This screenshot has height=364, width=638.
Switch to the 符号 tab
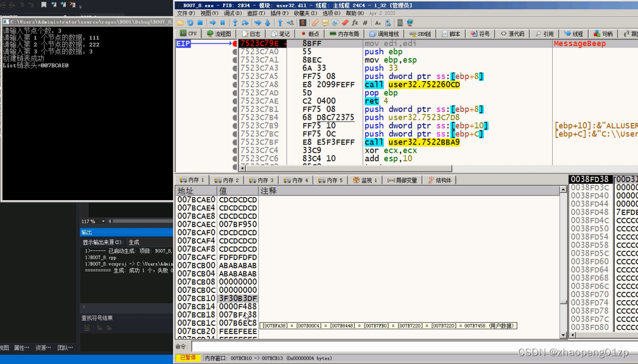480,33
